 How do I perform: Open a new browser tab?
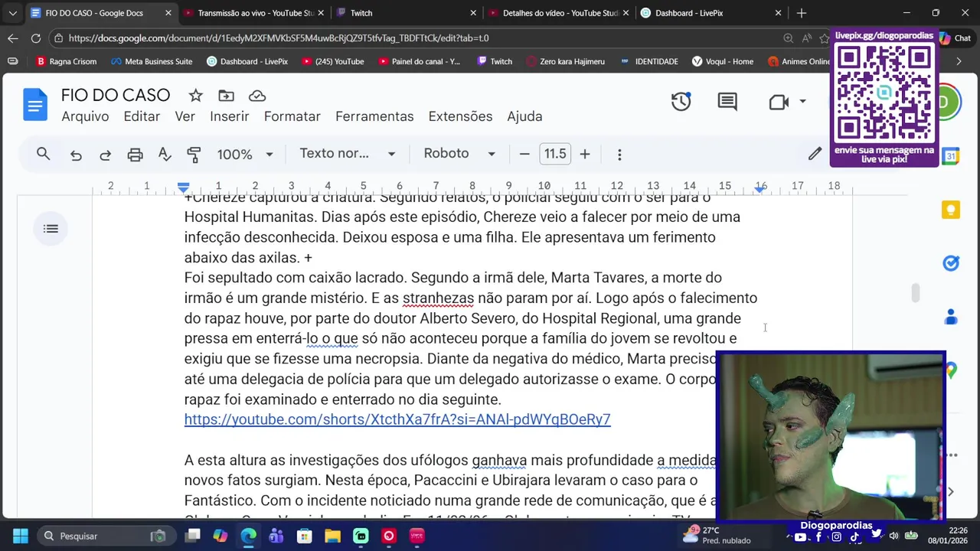802,13
